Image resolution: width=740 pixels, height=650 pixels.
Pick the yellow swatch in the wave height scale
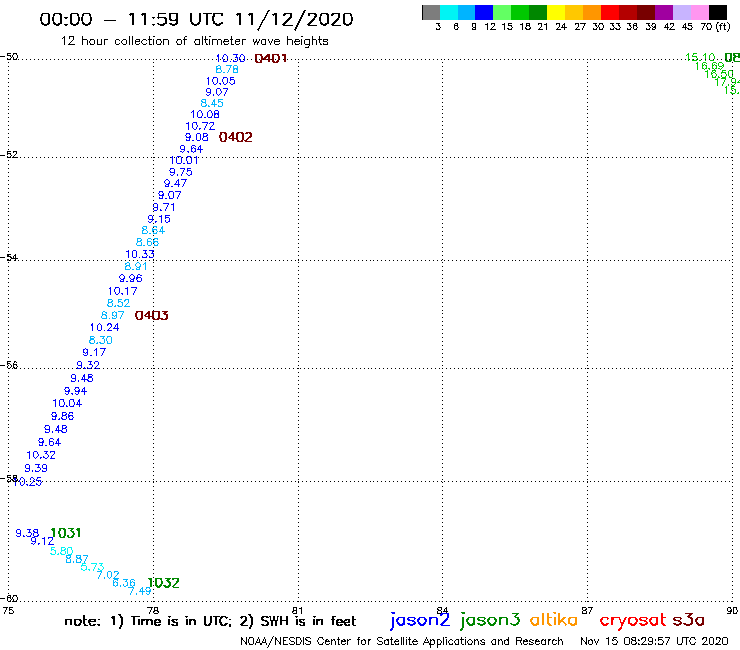(x=556, y=12)
